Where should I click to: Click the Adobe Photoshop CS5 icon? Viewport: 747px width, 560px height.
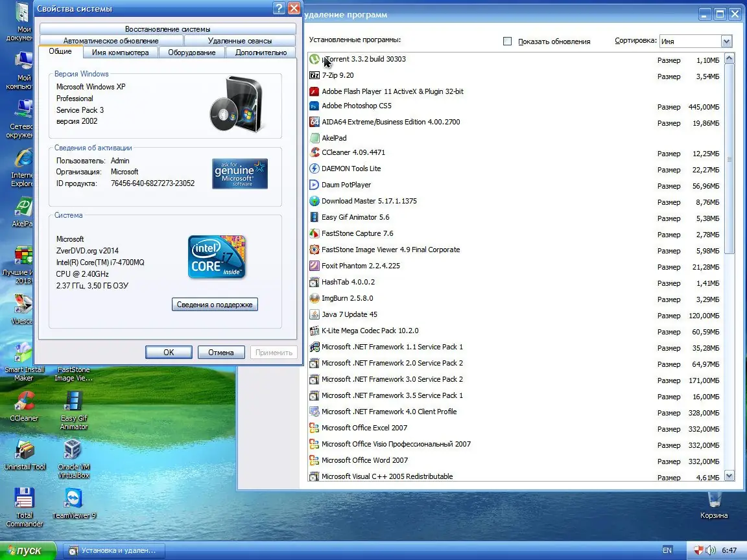pos(314,106)
